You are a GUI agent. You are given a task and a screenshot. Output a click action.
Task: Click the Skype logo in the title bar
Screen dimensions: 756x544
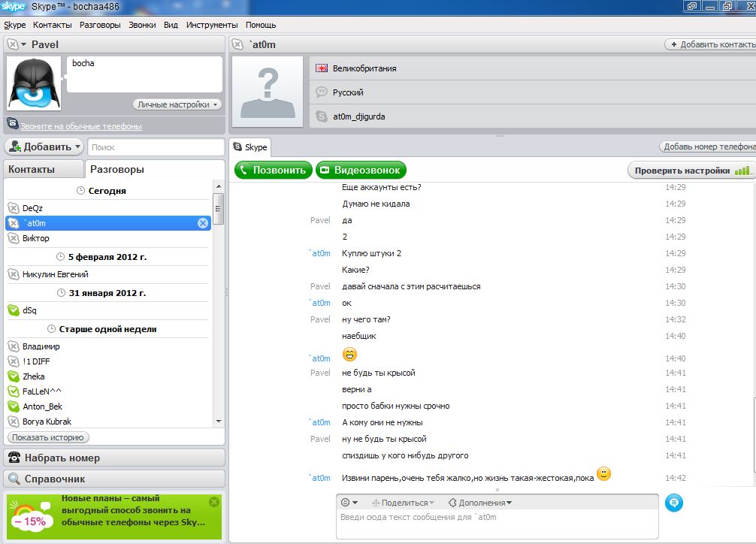(13, 7)
